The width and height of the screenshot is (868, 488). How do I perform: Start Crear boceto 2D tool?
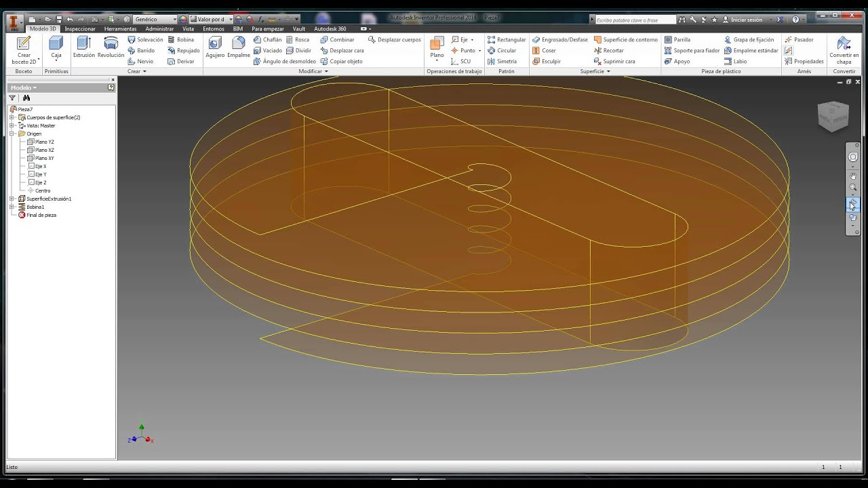24,50
